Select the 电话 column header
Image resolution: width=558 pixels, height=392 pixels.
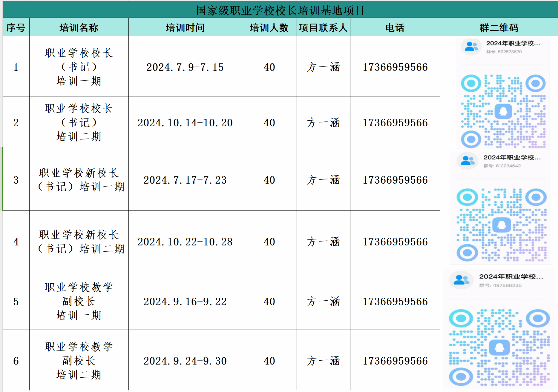[395, 27]
